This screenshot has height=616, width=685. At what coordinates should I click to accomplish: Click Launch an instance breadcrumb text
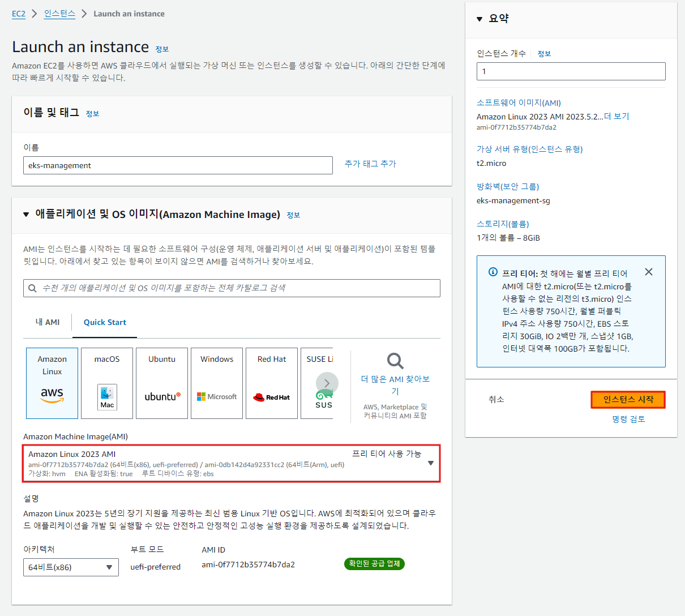(x=129, y=14)
